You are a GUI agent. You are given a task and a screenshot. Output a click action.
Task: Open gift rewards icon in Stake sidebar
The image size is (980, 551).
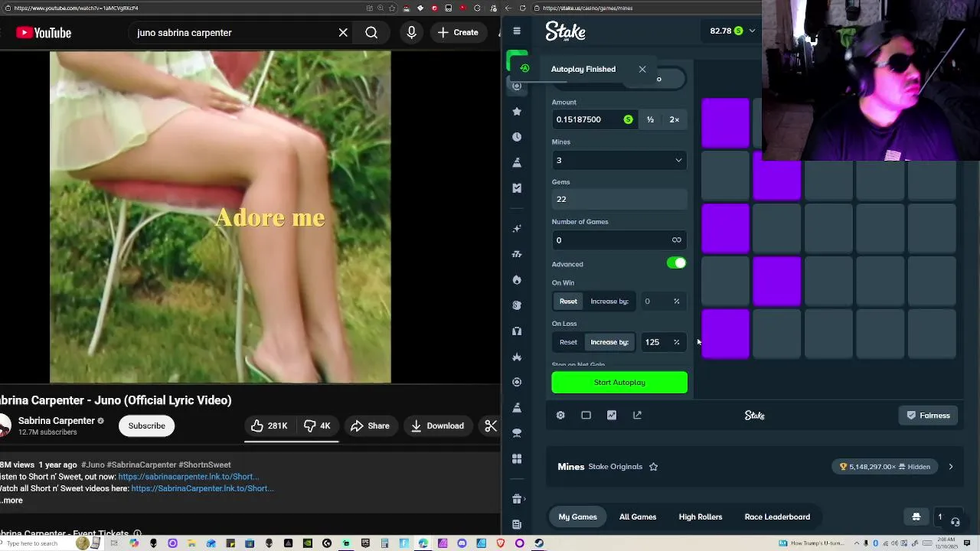(517, 499)
